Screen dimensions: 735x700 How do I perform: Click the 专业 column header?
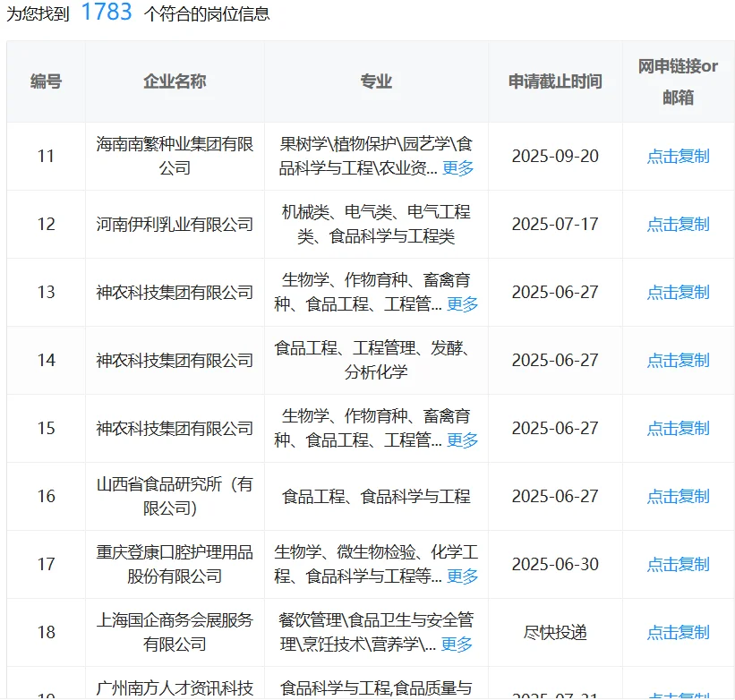coord(376,81)
